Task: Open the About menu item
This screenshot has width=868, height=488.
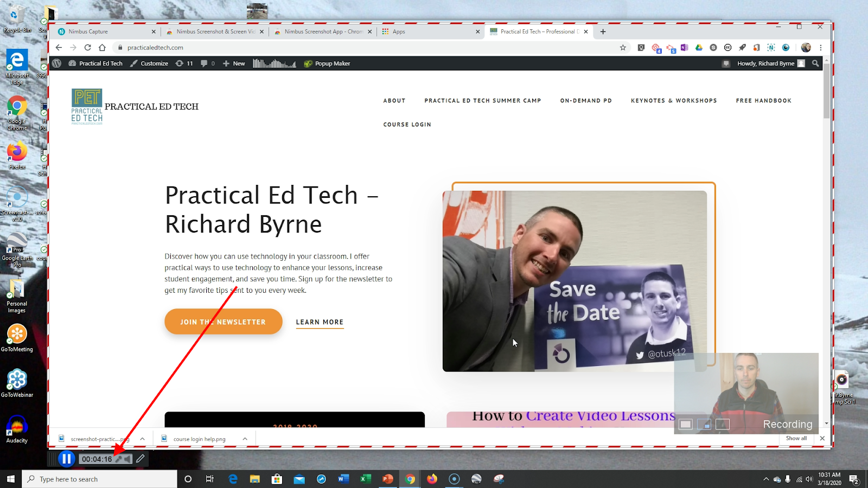Action: coord(394,101)
